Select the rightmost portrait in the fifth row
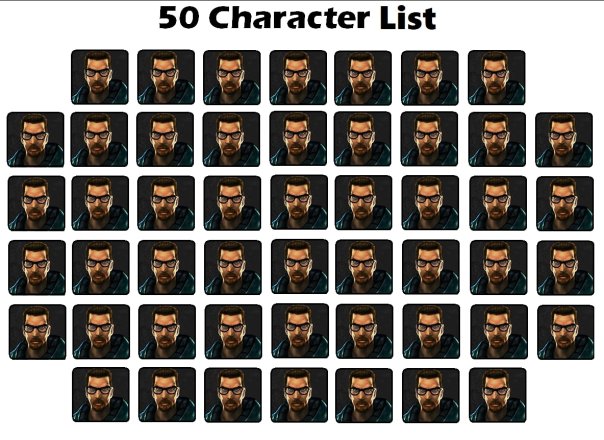This screenshot has width=604, height=440. [x=566, y=333]
